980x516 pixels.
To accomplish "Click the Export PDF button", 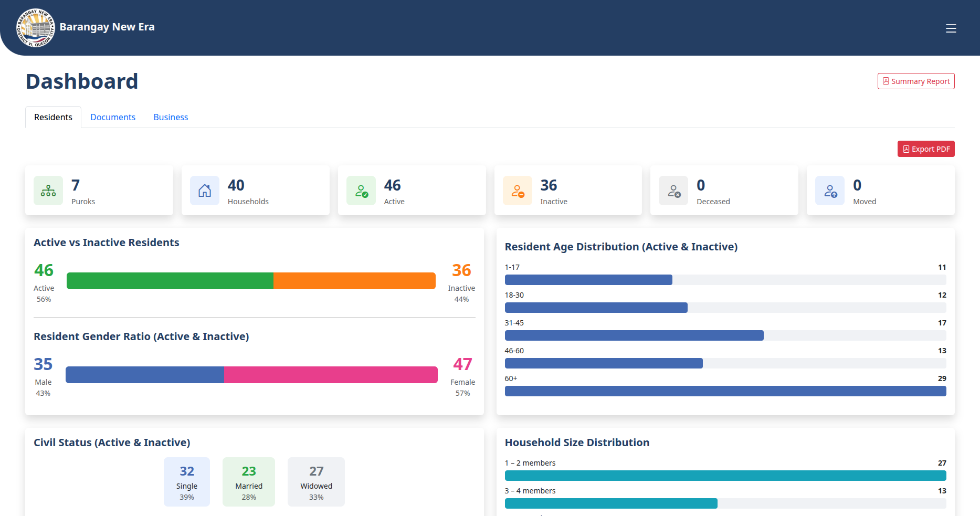I will (x=926, y=149).
